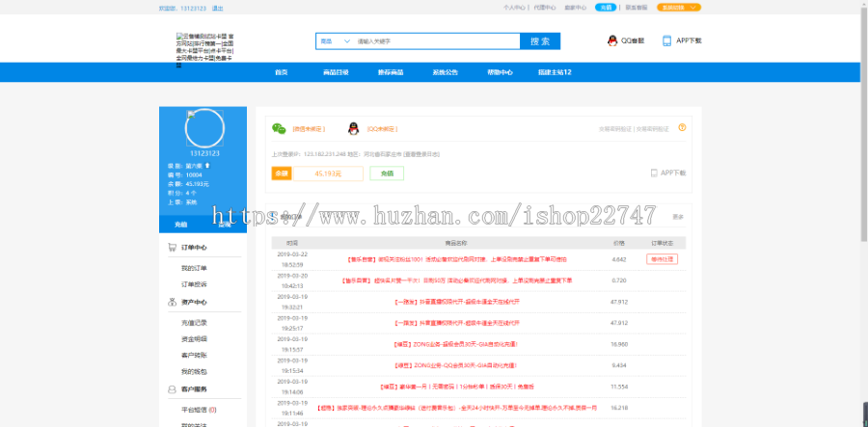This screenshot has height=427, width=868.
Task: Open the 商品 search category dropdown
Action: [336, 41]
